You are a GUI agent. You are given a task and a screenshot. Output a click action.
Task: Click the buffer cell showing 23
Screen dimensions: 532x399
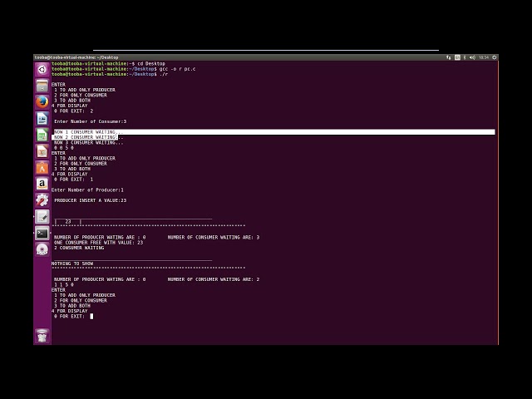pos(68,222)
